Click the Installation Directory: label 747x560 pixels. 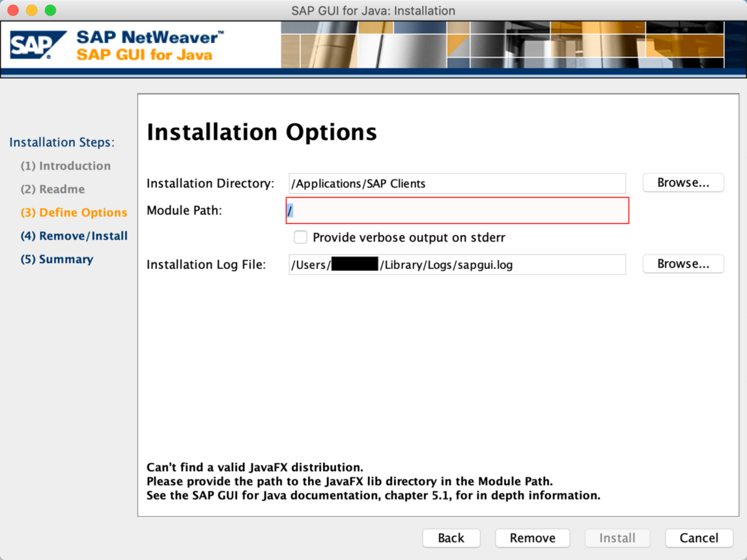[x=210, y=183]
